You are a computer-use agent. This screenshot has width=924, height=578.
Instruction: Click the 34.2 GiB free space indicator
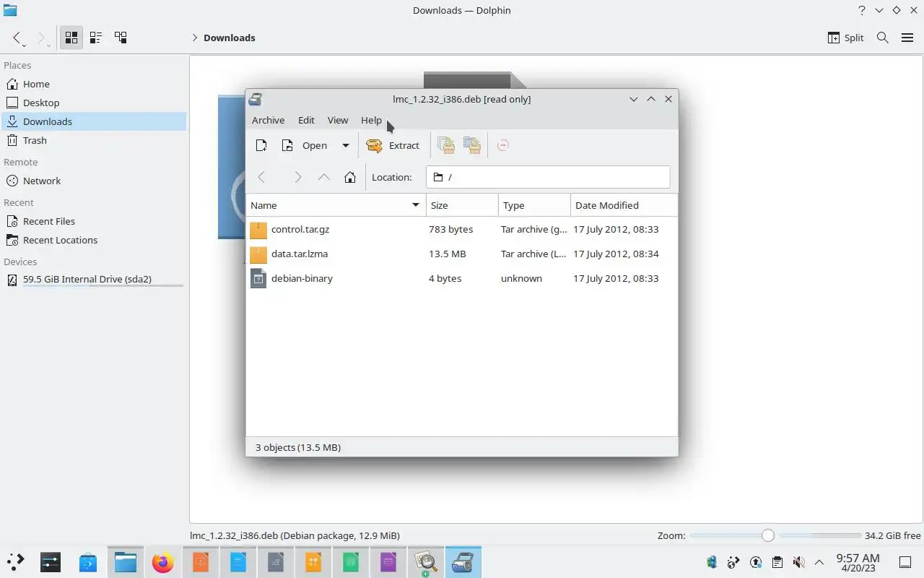click(892, 535)
